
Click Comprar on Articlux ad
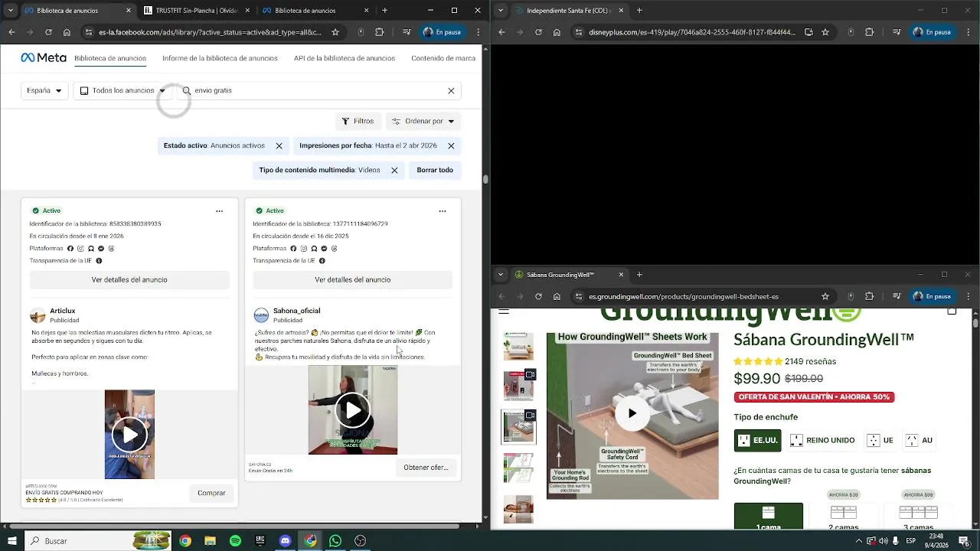tap(211, 493)
